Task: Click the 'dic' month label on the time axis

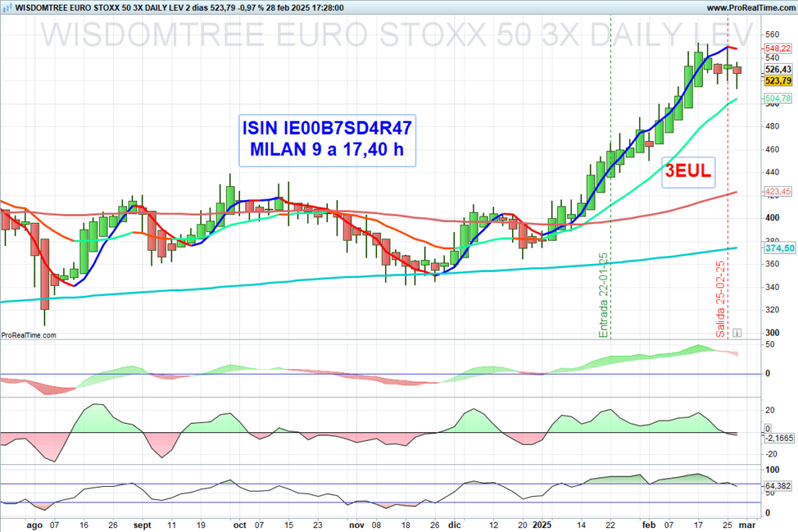Action: coord(454,526)
